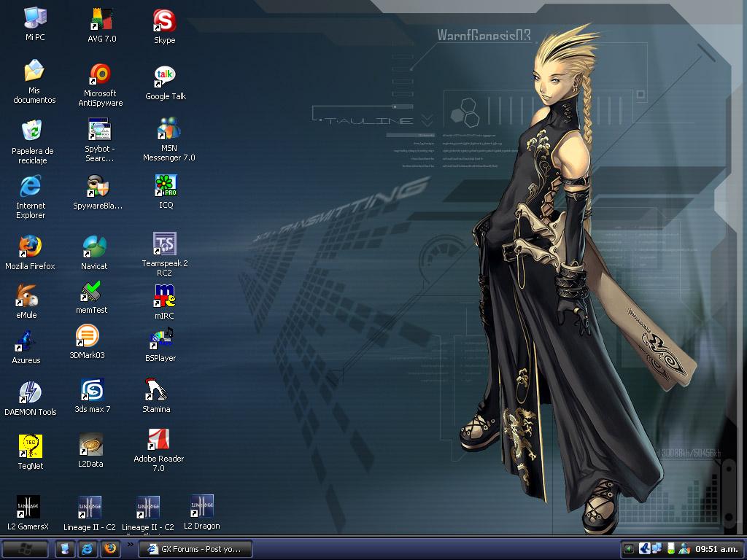Click the taskbar Start button
This screenshot has width=747, height=560.
(x=25, y=549)
